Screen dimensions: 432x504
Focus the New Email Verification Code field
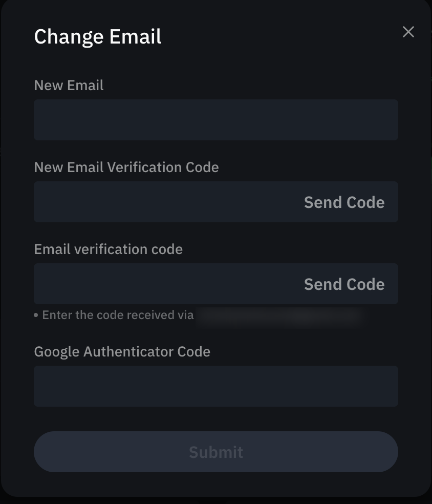point(167,202)
